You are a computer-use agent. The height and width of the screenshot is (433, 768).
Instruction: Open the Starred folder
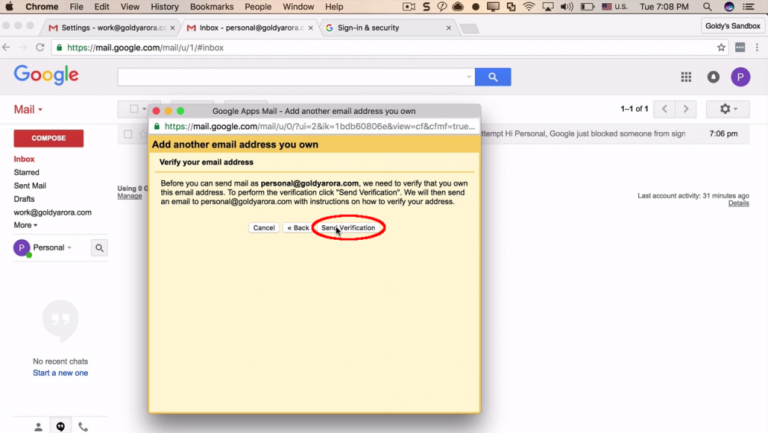(26, 172)
